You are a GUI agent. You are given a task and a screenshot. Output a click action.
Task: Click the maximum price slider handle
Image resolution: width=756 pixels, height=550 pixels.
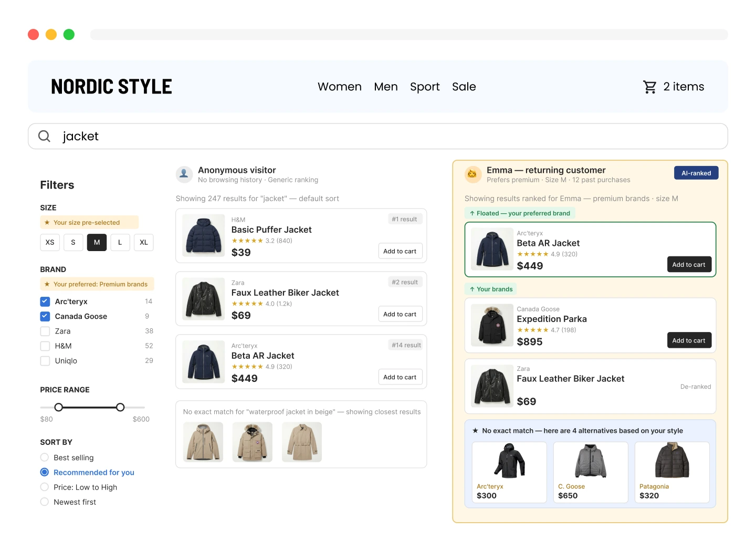(x=120, y=407)
